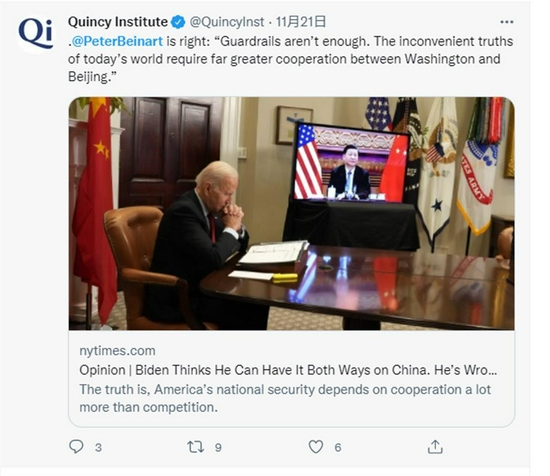
Task: Open the @PeterBeinart mention link
Action: 117,41
